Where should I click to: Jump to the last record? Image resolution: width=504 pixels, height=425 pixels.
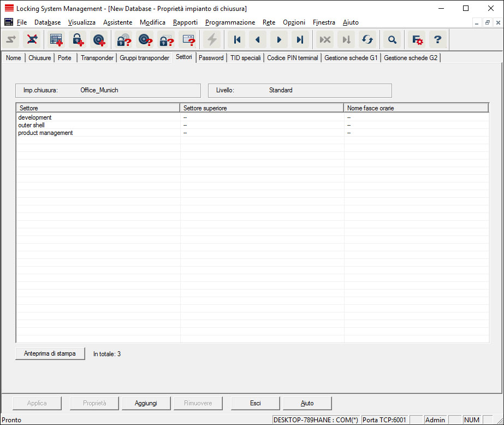coord(300,40)
